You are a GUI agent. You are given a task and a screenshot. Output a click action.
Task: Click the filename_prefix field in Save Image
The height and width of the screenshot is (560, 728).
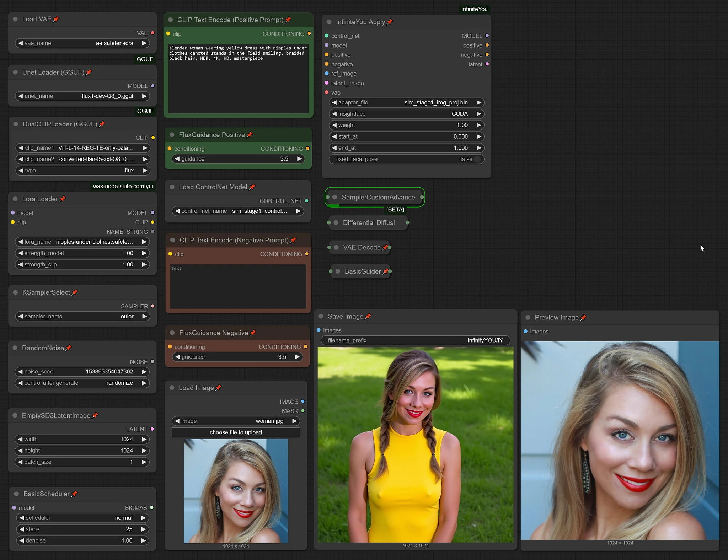pos(416,340)
